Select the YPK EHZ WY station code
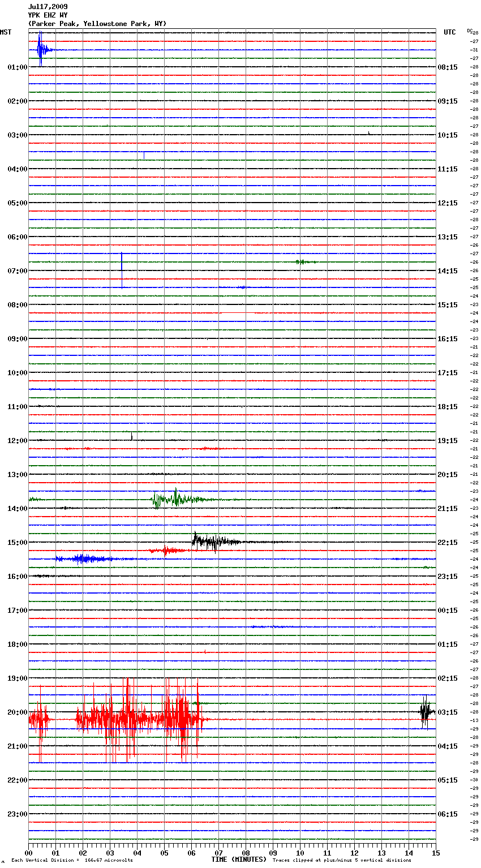Screen dimensions: 481x868 click(48, 15)
